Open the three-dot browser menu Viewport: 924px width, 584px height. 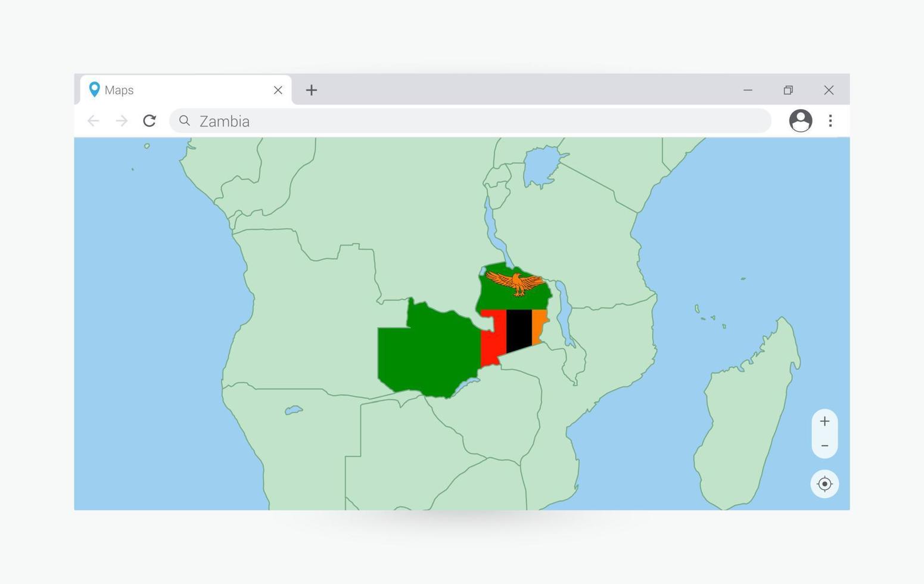tap(830, 121)
